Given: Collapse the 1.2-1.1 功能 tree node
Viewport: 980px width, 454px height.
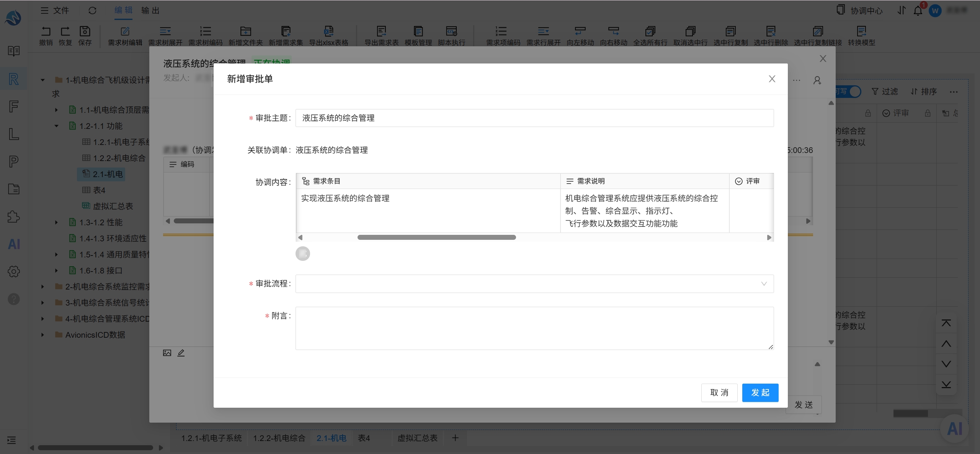Looking at the screenshot, I should (56, 126).
